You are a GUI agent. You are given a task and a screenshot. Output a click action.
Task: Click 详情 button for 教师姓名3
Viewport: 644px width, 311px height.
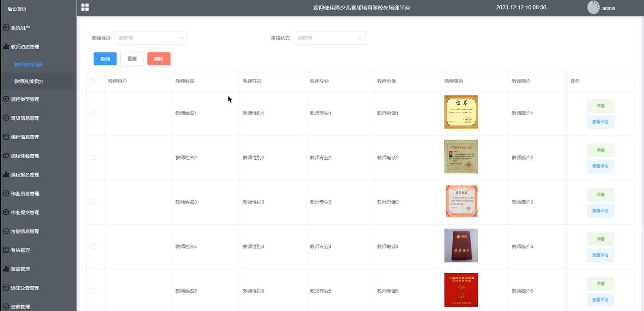coord(601,194)
